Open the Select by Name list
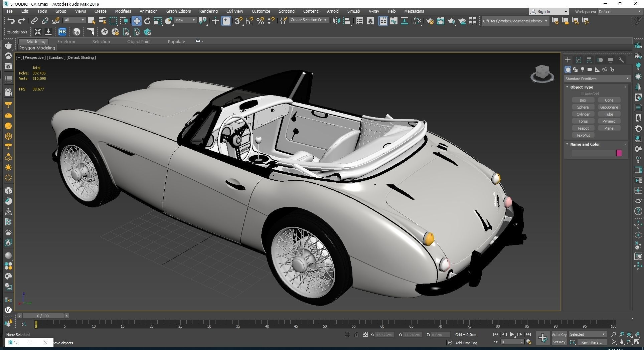Screen dimensions: 644x350 102,21
